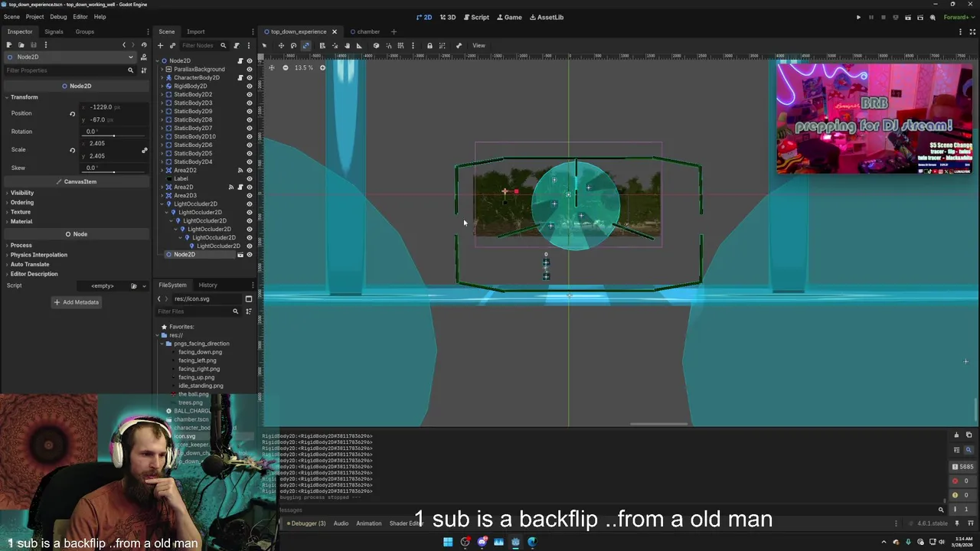Open the Windows Start button in the taskbar
Screen dimensions: 980x551
coord(448,543)
